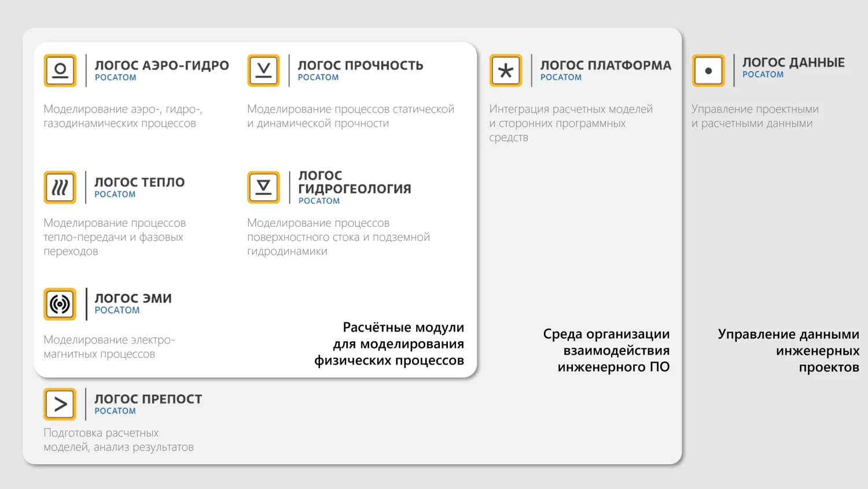
Task: Click caption 'Среда организации взаимодействия инженерного ПО'
Action: (x=606, y=350)
